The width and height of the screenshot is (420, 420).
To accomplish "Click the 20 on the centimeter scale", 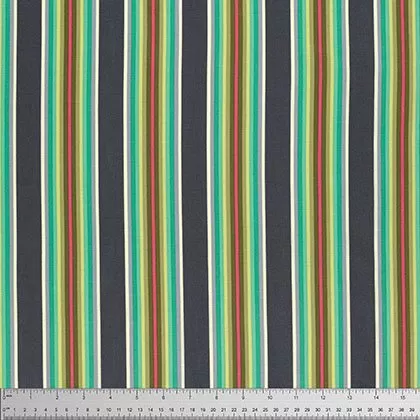I will click(213, 410).
